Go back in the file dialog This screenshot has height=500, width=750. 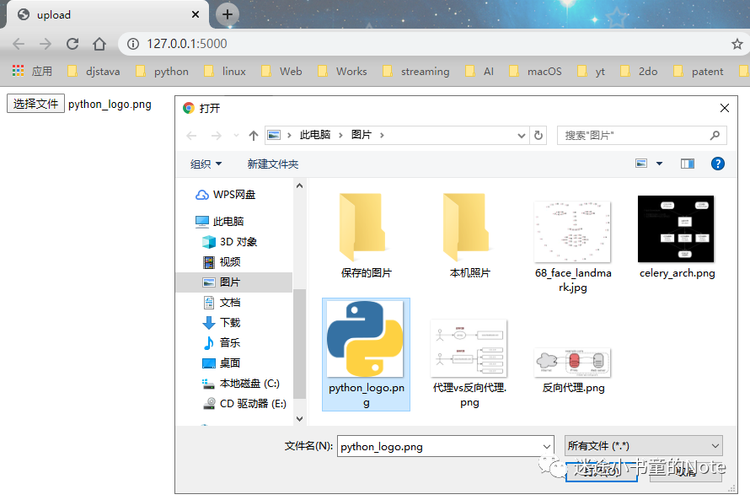point(191,136)
